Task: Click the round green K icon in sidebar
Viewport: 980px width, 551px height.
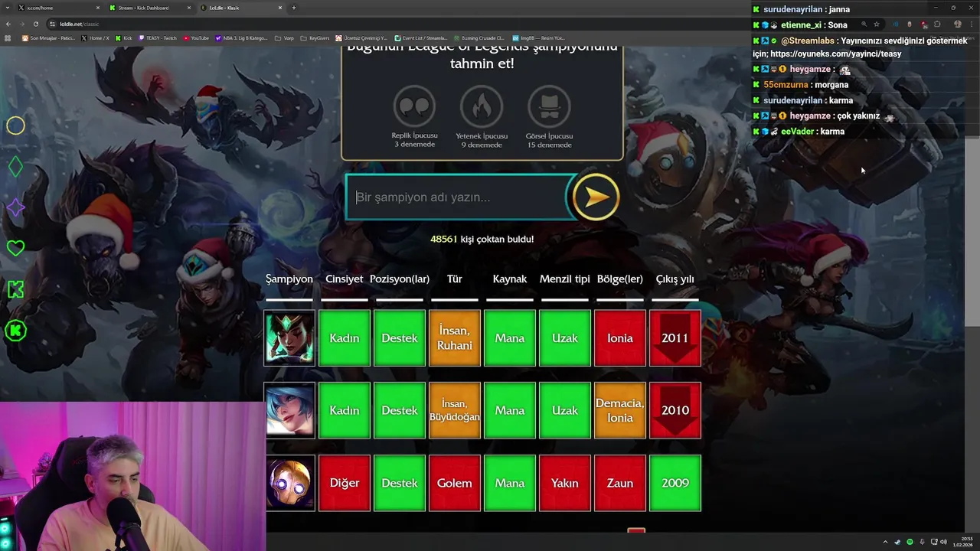Action: coord(15,331)
